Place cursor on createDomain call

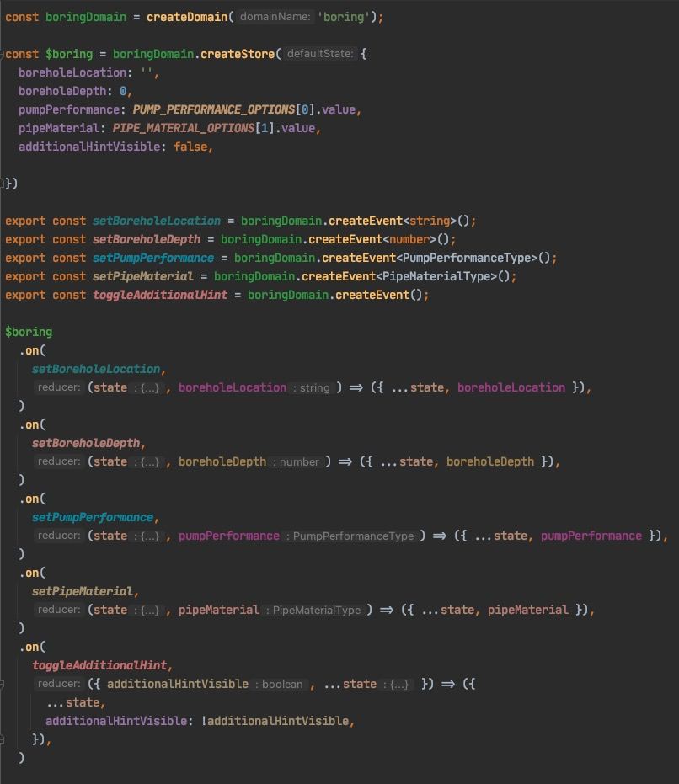pos(187,17)
